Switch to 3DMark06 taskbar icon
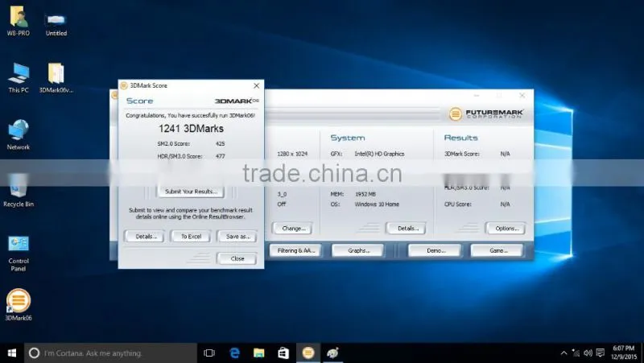This screenshot has width=644, height=363. (x=308, y=353)
